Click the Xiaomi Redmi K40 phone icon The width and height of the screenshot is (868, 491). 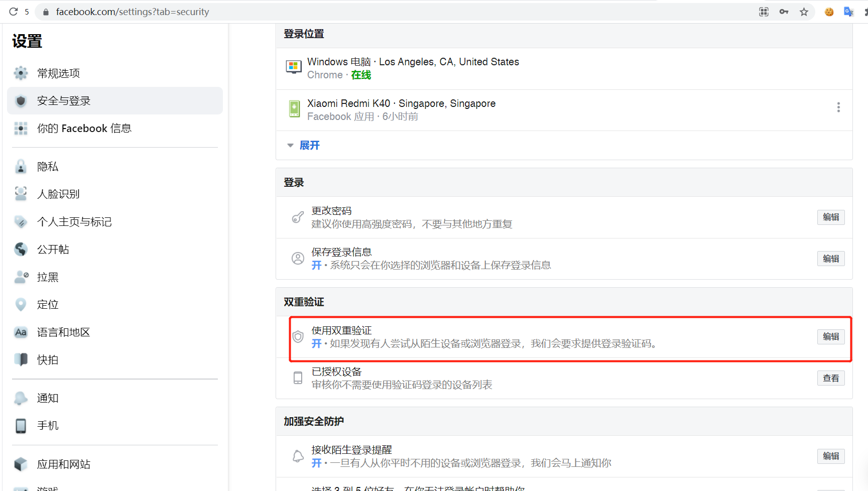[x=294, y=108]
